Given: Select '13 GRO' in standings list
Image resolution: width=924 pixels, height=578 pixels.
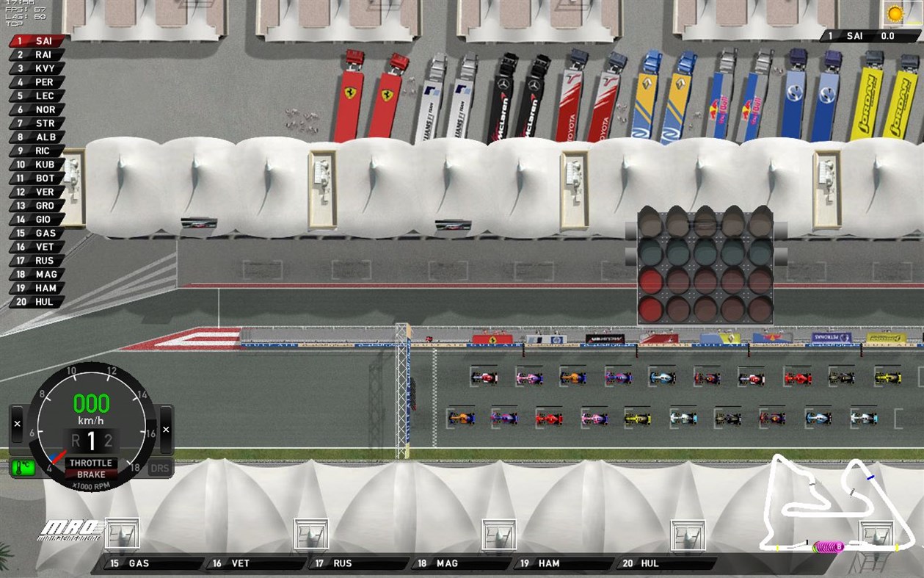Looking at the screenshot, I should pos(36,206).
